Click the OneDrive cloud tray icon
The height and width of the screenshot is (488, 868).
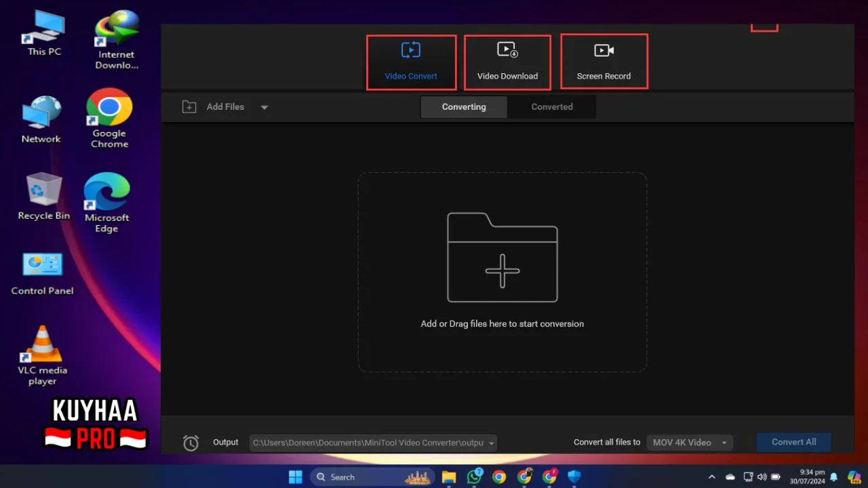[730, 477]
